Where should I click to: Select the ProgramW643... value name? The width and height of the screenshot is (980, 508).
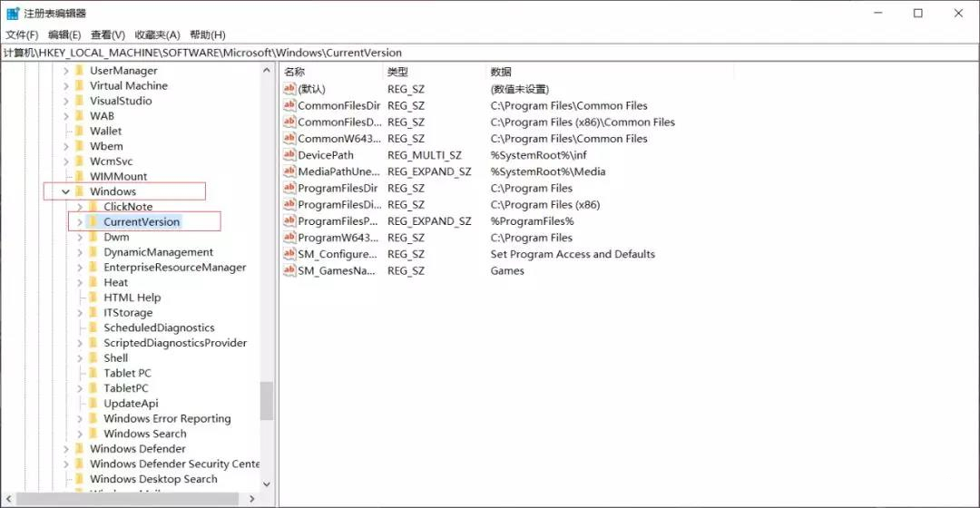click(x=338, y=238)
